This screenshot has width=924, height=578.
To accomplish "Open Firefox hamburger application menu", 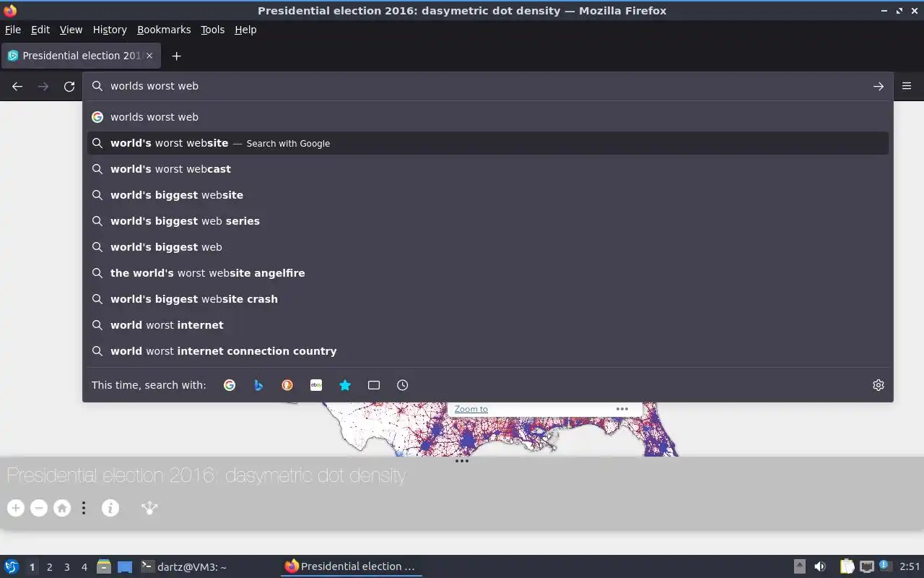I will tap(907, 86).
